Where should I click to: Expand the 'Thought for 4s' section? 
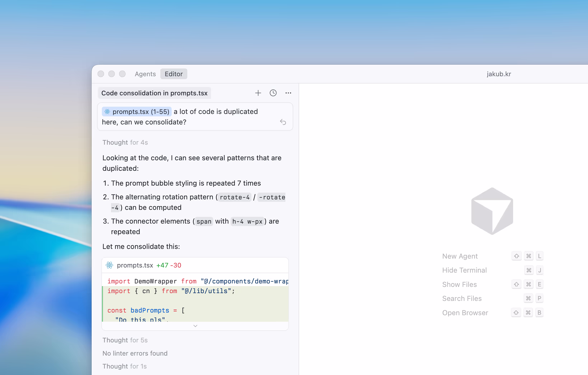click(125, 142)
